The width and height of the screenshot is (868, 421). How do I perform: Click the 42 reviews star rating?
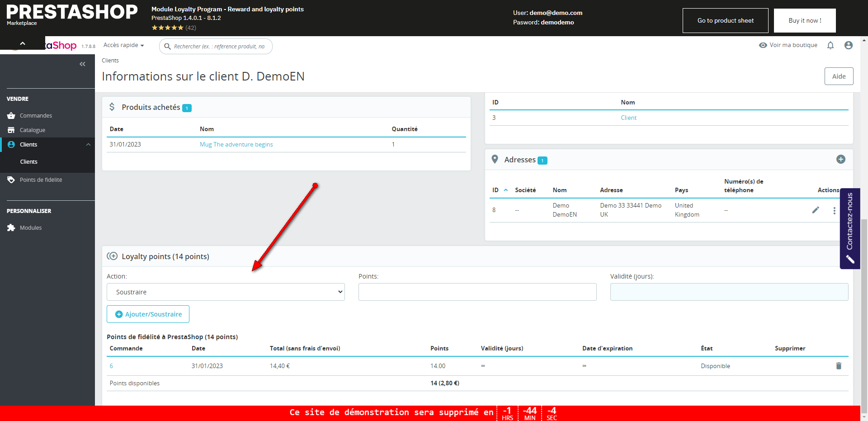click(x=174, y=28)
